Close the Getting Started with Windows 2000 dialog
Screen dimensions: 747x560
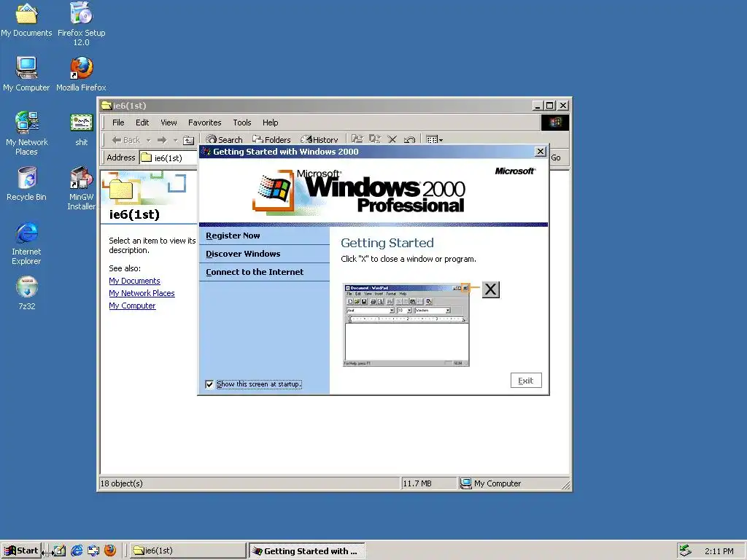pos(541,152)
